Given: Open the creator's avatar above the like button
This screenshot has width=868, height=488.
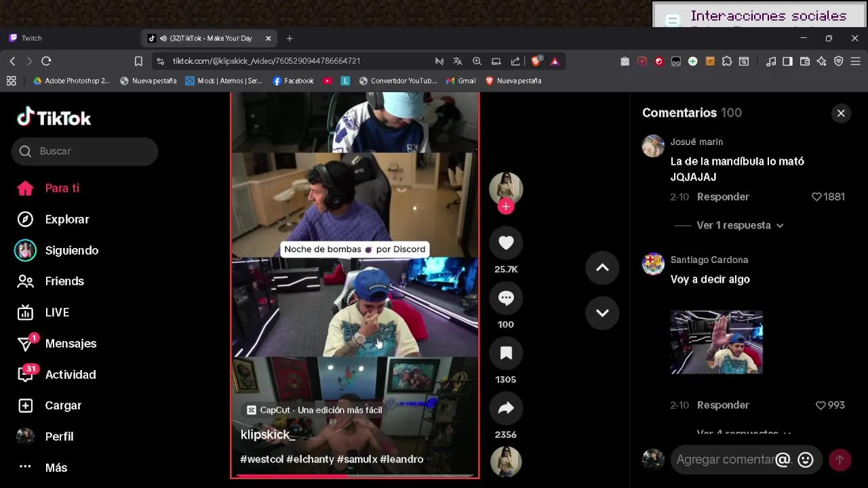Looking at the screenshot, I should click(x=506, y=188).
